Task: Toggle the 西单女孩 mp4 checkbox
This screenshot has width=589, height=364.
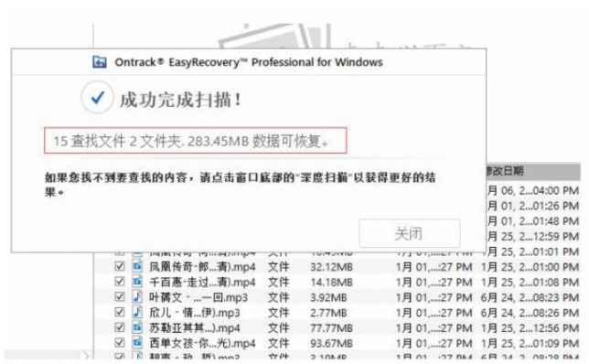Action: (120, 343)
